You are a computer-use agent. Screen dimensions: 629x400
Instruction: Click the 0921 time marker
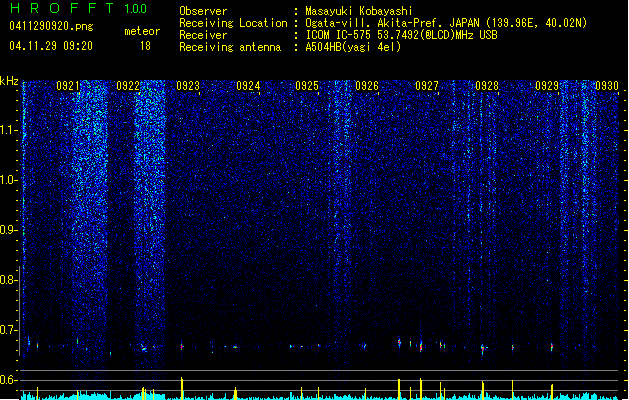click(68, 86)
